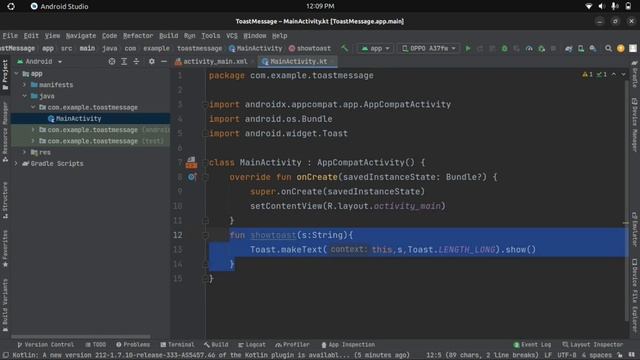Open the Profile app gauge icon
The height and width of the screenshot is (360, 640).
tap(529, 49)
